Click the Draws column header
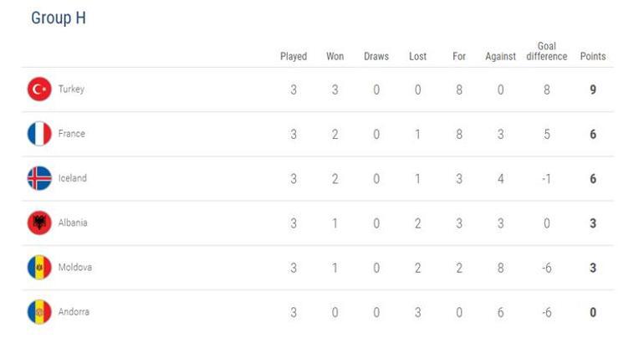Viewport: 644px width, 338px height. [x=376, y=57]
